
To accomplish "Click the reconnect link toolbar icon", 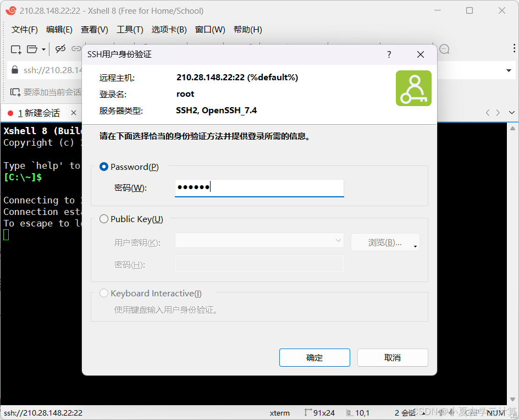I will (x=76, y=49).
